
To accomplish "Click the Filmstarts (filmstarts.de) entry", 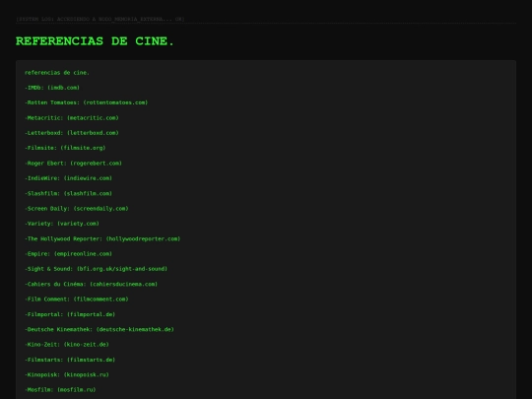I will 70,360.
